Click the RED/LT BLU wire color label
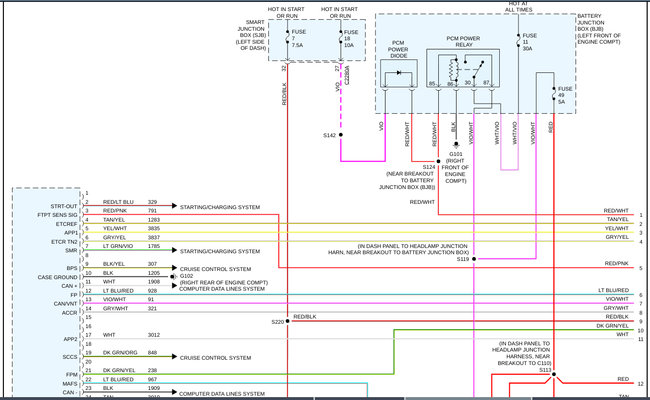 (x=118, y=202)
